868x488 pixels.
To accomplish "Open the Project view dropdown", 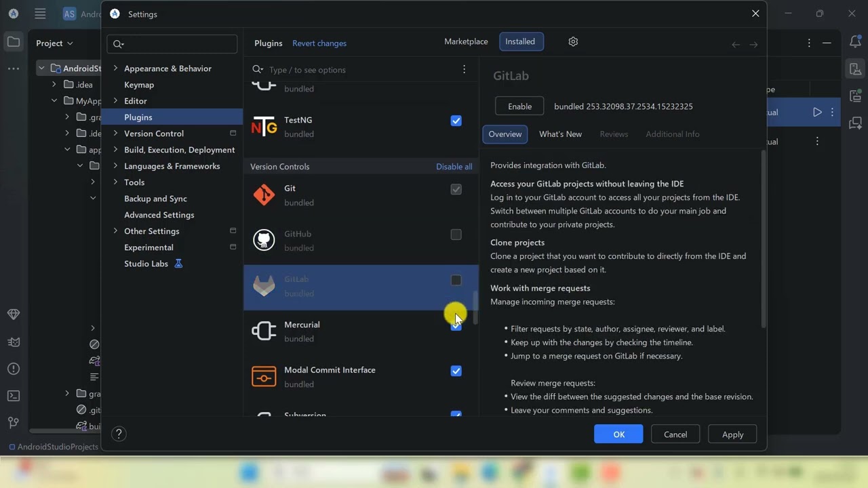I will 55,43.
